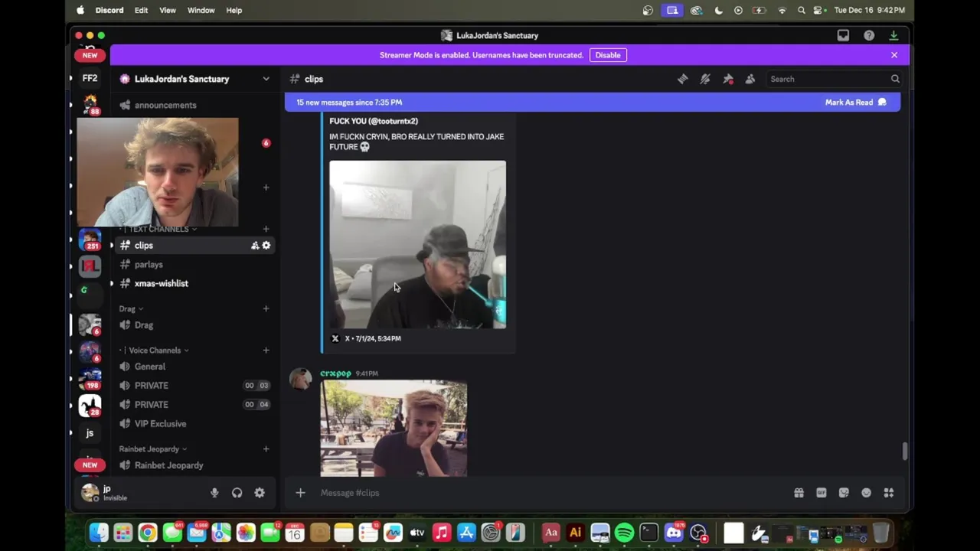Open the Apple menu
The width and height of the screenshot is (980, 551).
(80, 10)
